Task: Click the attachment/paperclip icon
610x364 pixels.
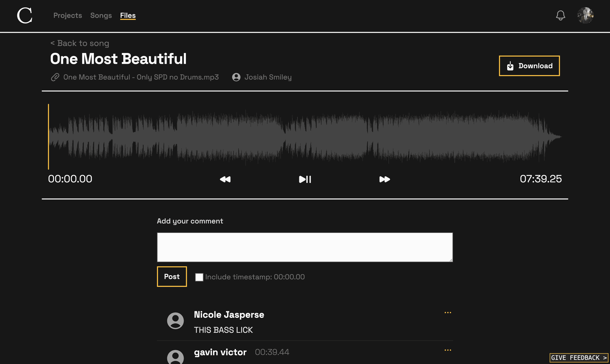Action: point(55,77)
